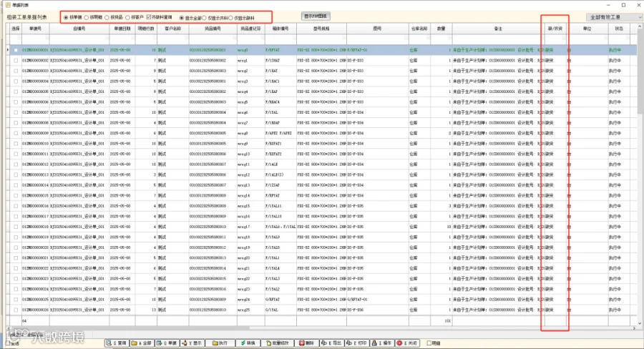644x349 pixels.
Task: Click the red 关闭 button
Action: point(407,343)
